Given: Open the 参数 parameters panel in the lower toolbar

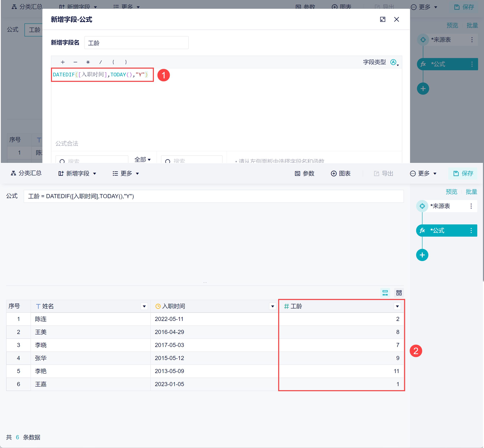Looking at the screenshot, I should tap(304, 173).
